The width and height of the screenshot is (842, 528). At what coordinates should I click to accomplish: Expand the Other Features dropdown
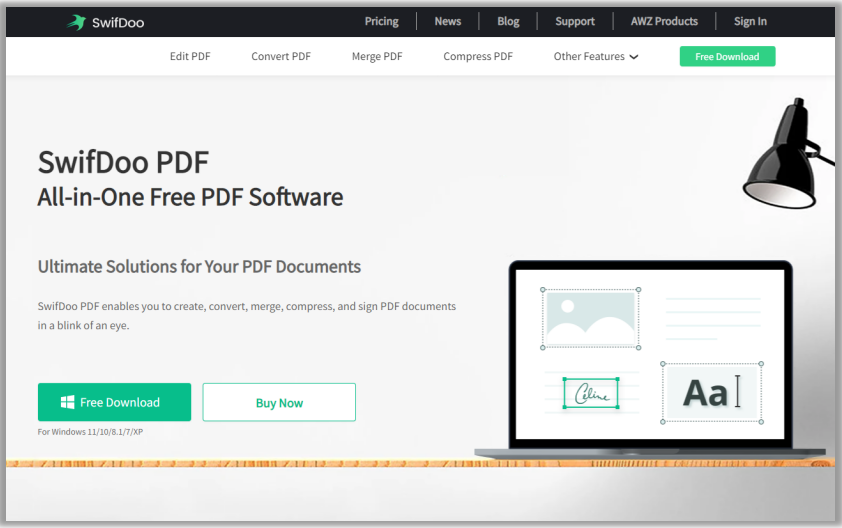click(596, 56)
